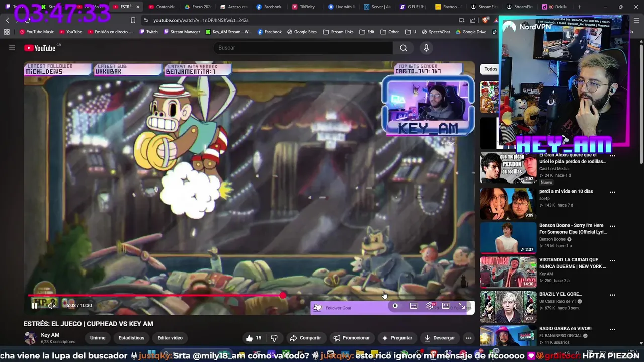Open site settings icon beside URL

[146, 20]
